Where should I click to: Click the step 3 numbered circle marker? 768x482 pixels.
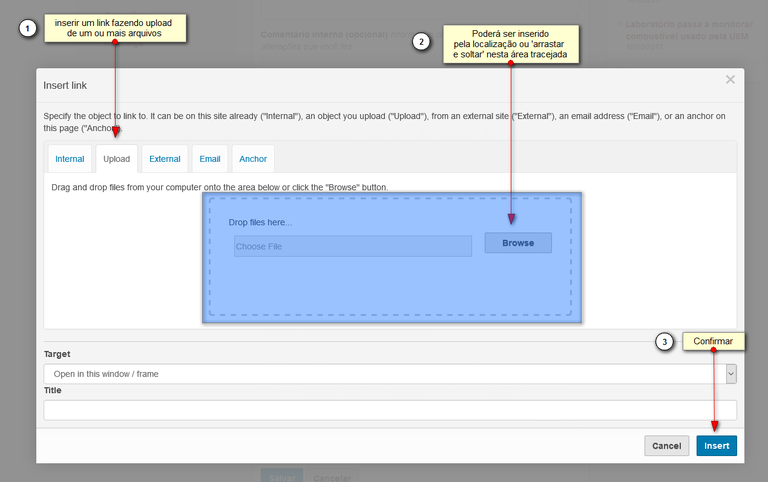[x=664, y=342]
